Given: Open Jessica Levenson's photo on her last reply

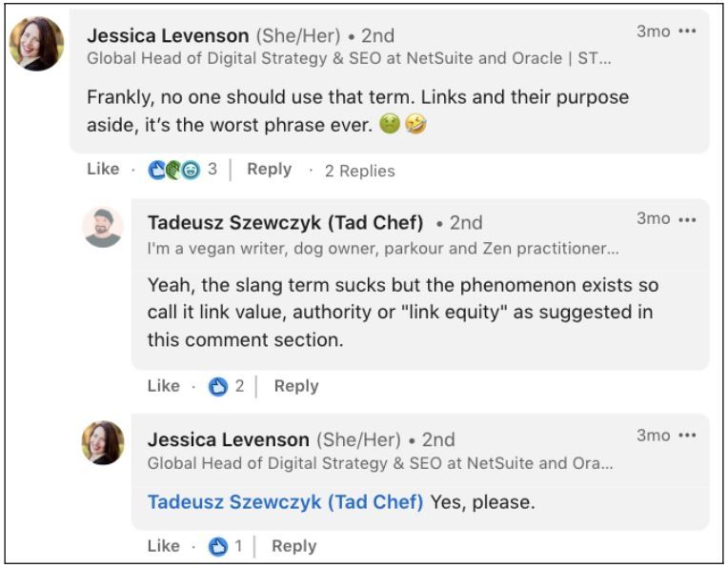Looking at the screenshot, I should [103, 442].
